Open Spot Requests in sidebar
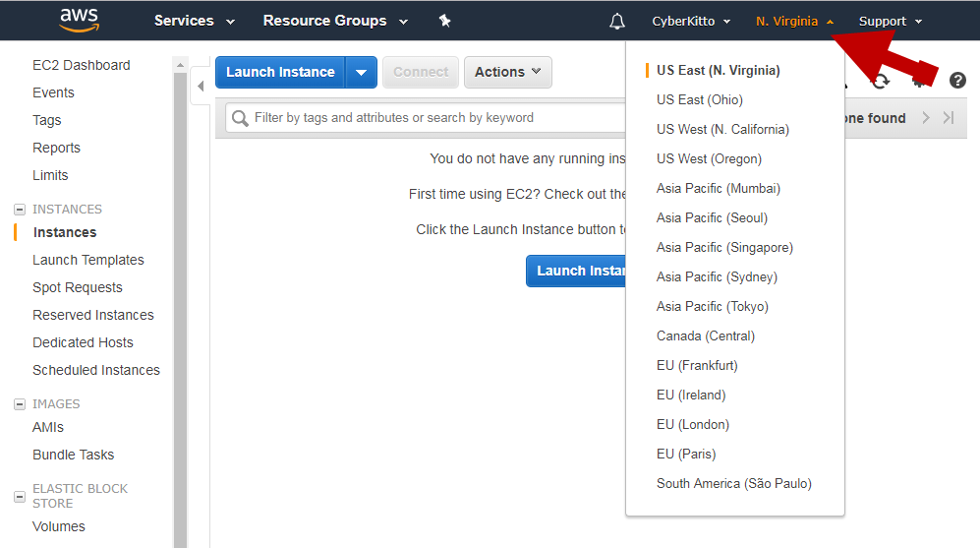The height and width of the screenshot is (548, 980). coord(78,287)
